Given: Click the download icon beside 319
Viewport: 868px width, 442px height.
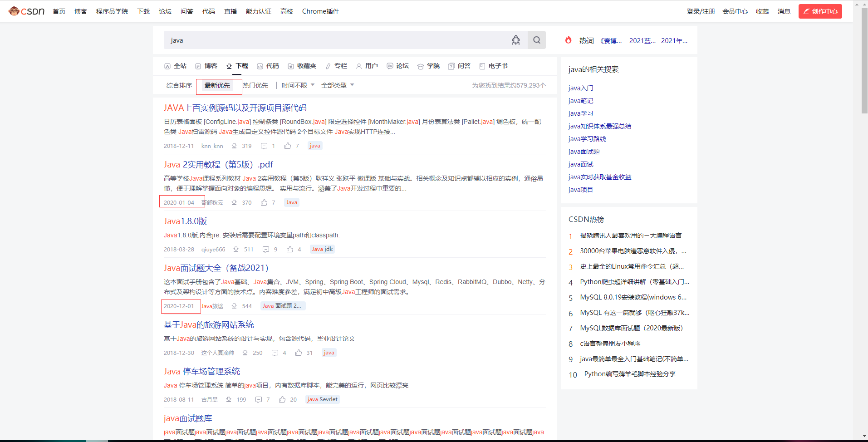Looking at the screenshot, I should pyautogui.click(x=234, y=146).
